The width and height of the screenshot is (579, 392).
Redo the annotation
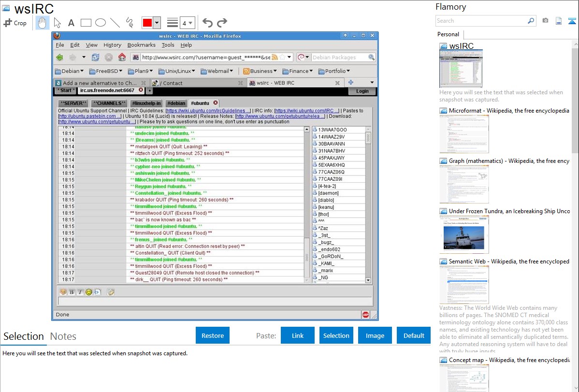pos(222,23)
